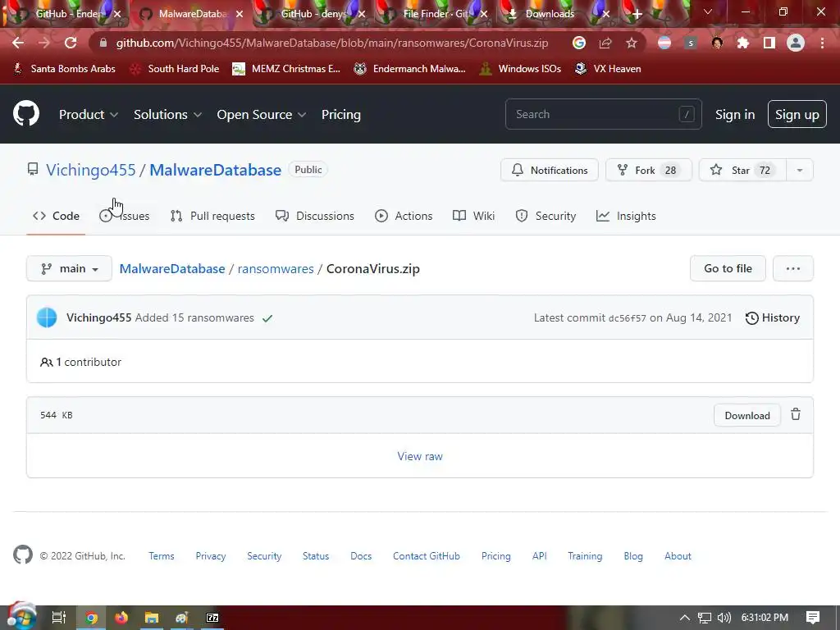Open the three-dots file options menu

pos(793,268)
